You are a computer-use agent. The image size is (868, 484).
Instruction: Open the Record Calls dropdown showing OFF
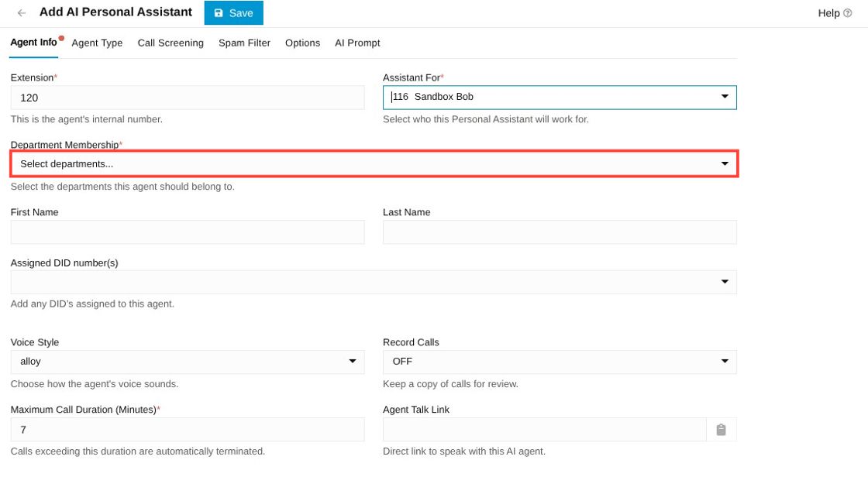pos(559,362)
